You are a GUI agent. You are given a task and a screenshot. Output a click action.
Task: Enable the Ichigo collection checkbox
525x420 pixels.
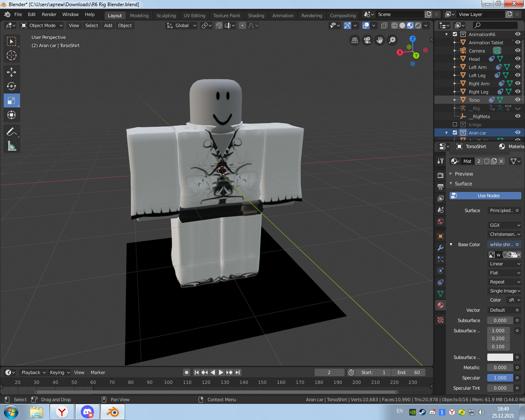455,124
